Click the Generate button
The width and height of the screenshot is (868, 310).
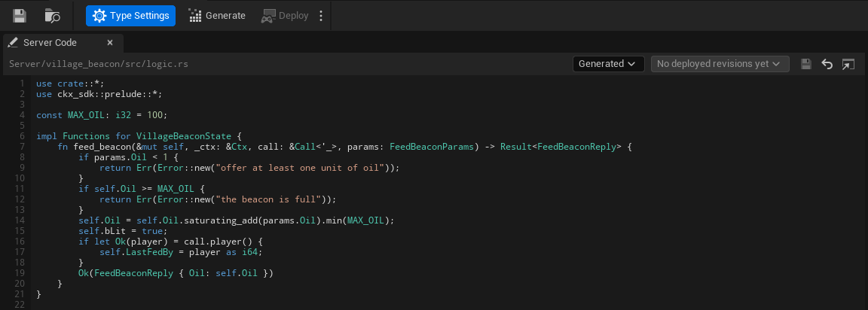tap(217, 16)
